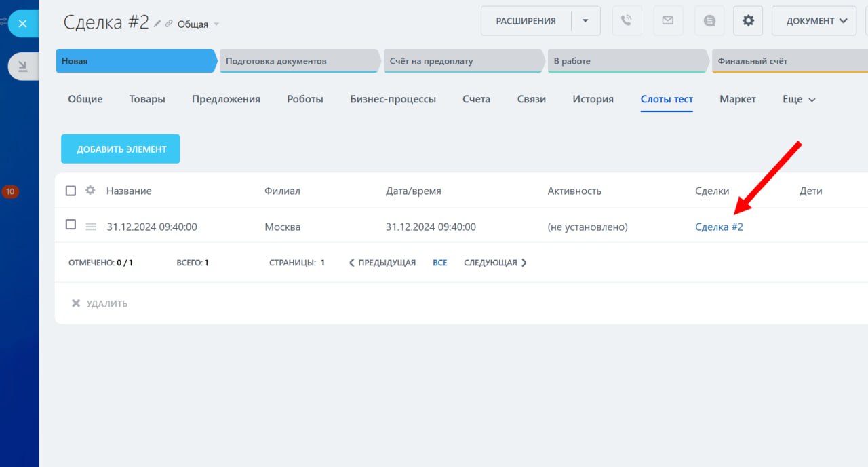Expand the Еще tab menu

[x=799, y=99]
